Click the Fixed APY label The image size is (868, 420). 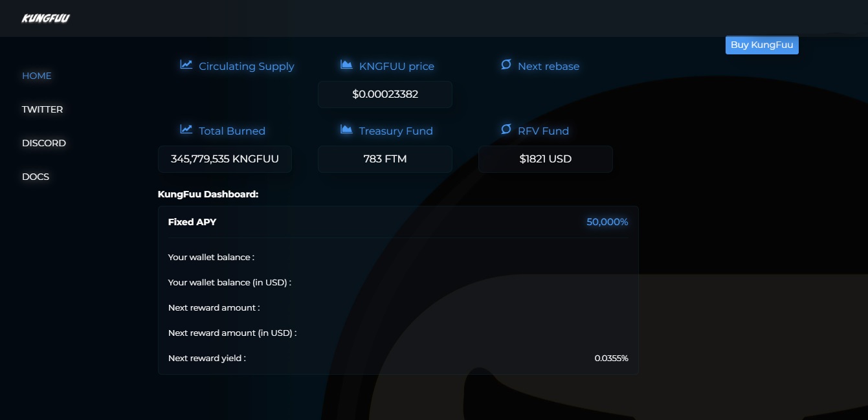pos(192,222)
